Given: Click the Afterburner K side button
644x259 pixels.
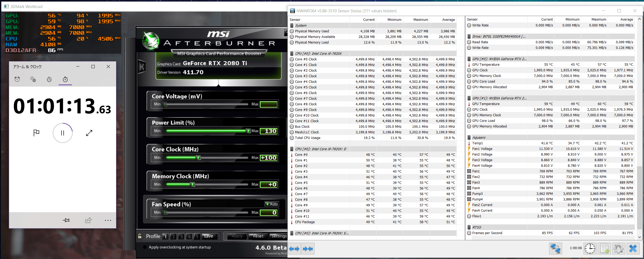Looking at the screenshot, I should (x=142, y=67).
